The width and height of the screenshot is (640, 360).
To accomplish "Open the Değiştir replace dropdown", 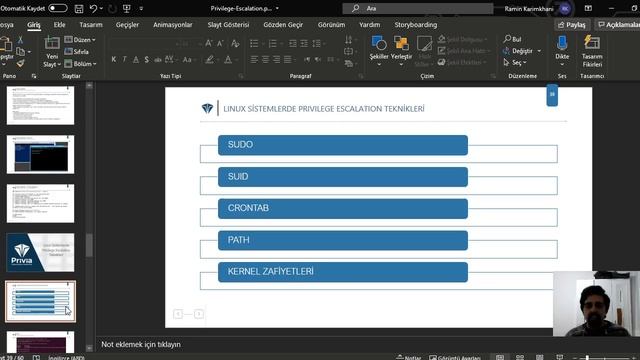I will pos(522,51).
